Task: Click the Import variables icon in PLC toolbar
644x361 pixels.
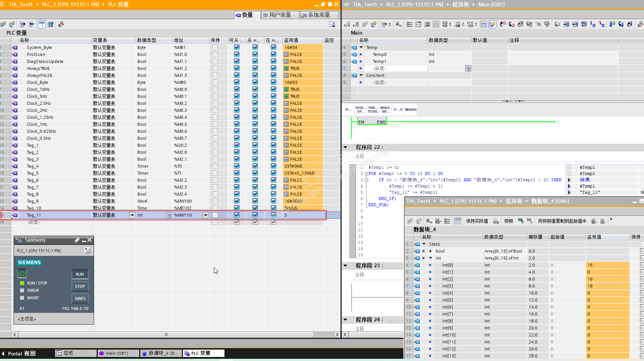Action: 32,24
